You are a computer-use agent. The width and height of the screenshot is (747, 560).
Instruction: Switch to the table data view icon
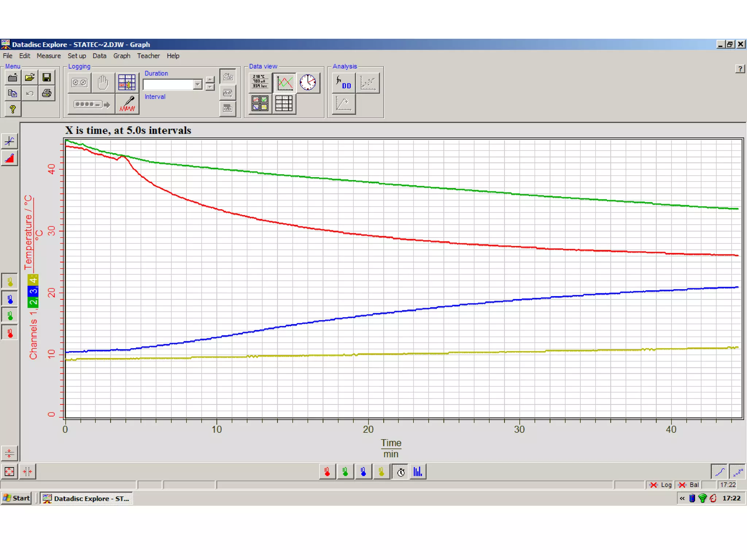pos(284,104)
